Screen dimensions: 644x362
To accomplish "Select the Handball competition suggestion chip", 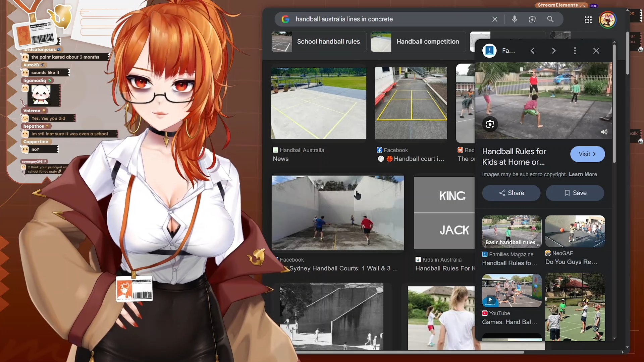I will [x=418, y=42].
